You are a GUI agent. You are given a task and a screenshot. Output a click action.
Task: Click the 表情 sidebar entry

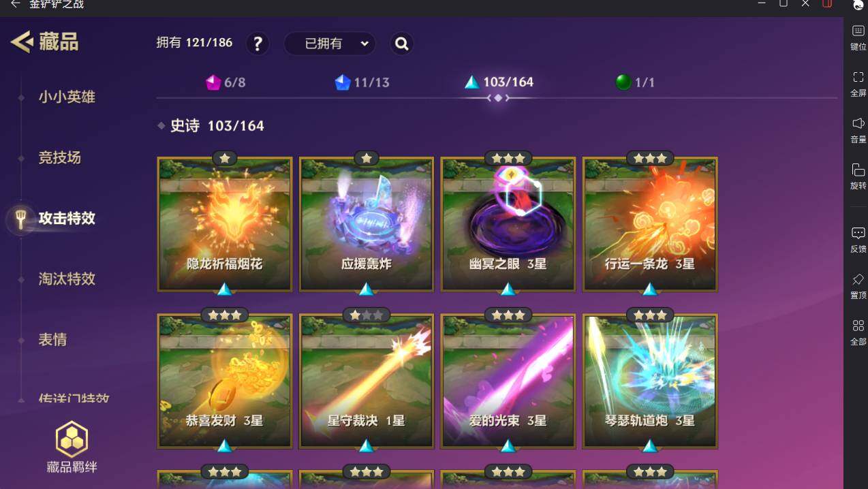(52, 340)
